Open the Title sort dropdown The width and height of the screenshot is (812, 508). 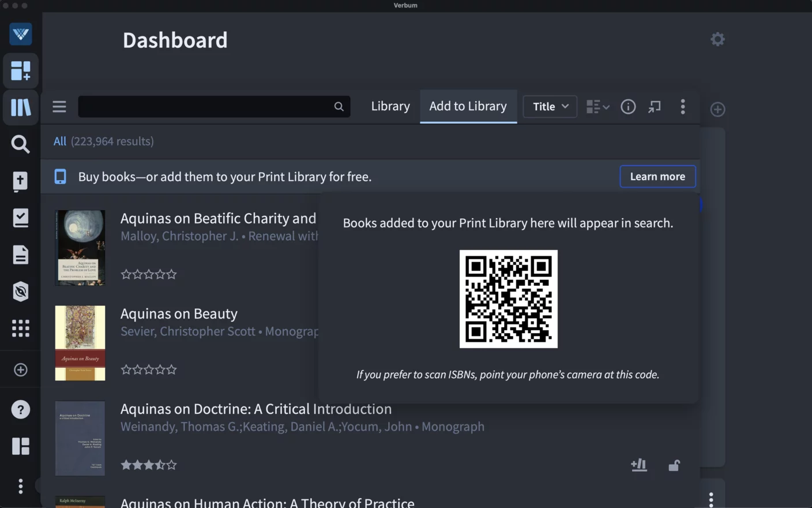pos(550,107)
